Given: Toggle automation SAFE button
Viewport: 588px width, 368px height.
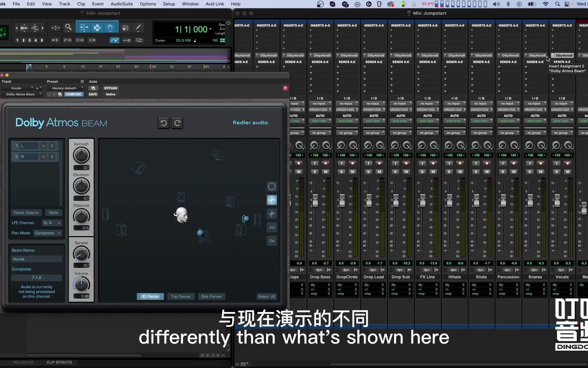Looking at the screenshot, I should click(x=93, y=94).
